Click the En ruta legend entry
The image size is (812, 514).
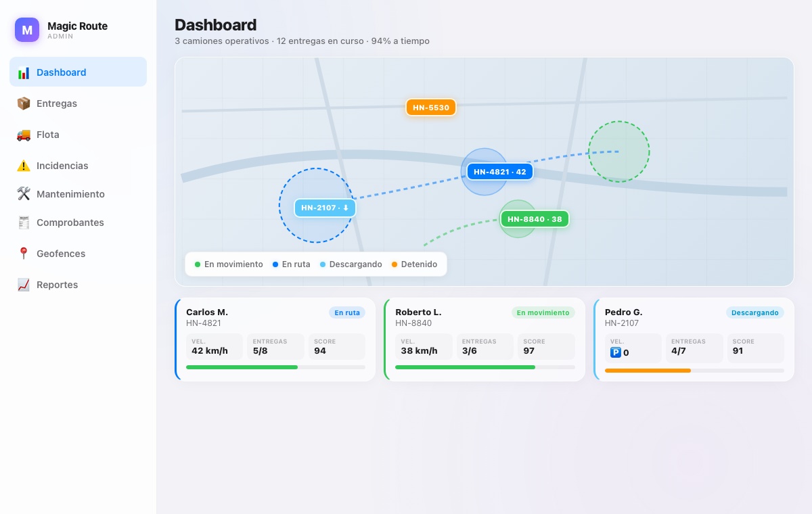pos(291,264)
